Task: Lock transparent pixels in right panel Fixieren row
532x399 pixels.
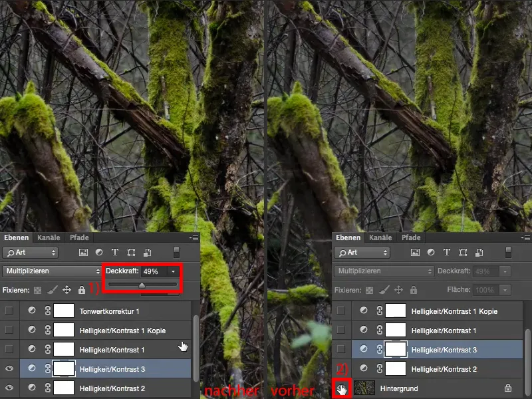Action: click(370, 290)
